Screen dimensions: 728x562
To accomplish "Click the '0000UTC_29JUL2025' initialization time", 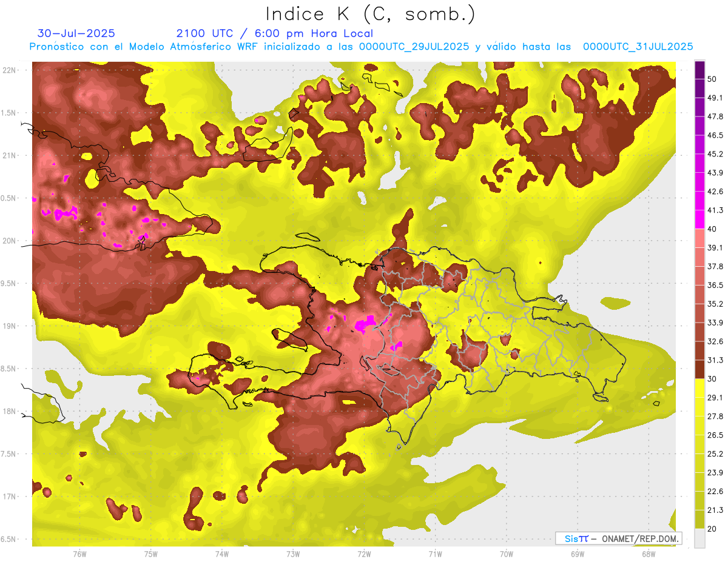I will (x=414, y=46).
